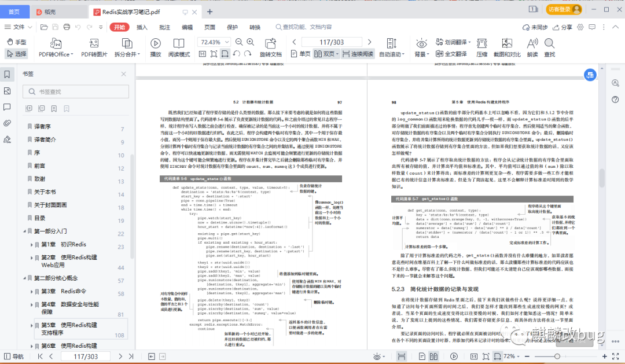Image resolution: width=625 pixels, height=364 pixels.
Task: Set the page to actual size 1:1
Action: [x=203, y=54]
